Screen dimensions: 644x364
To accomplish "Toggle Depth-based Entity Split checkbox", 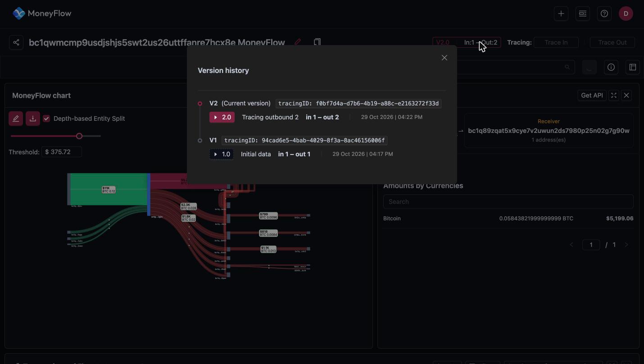I will point(46,118).
